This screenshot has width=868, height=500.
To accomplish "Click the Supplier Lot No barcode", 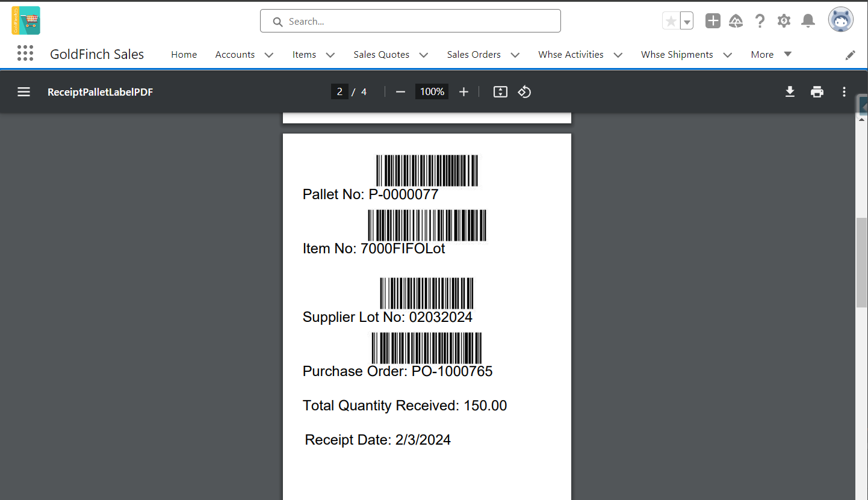I will click(x=427, y=294).
